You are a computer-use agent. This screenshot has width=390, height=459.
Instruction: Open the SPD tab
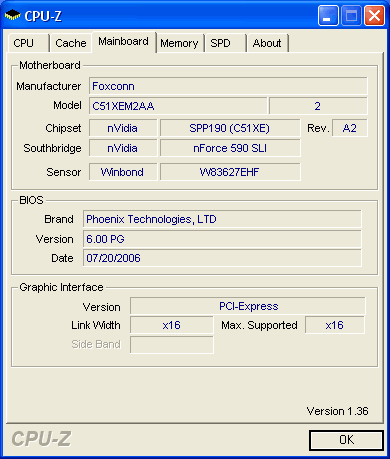coord(225,43)
